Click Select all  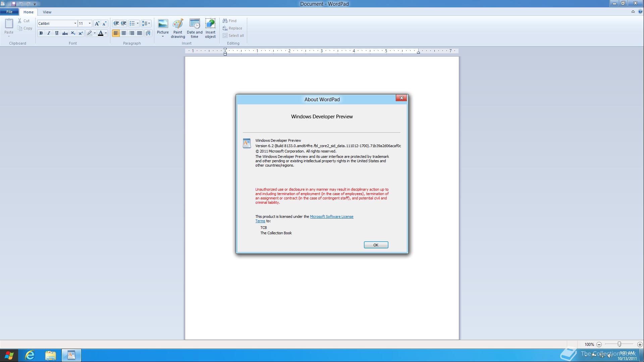[x=233, y=36]
